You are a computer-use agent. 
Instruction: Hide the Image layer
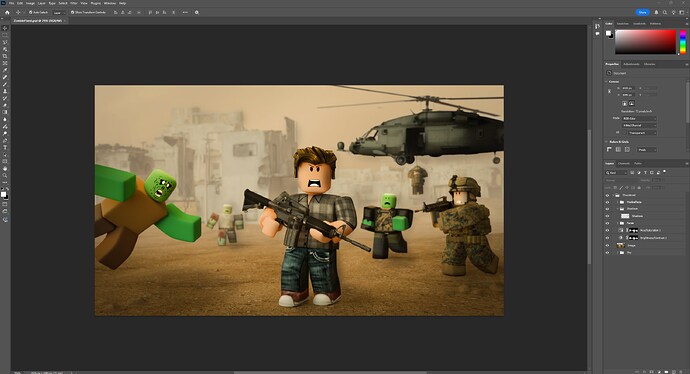click(607, 246)
